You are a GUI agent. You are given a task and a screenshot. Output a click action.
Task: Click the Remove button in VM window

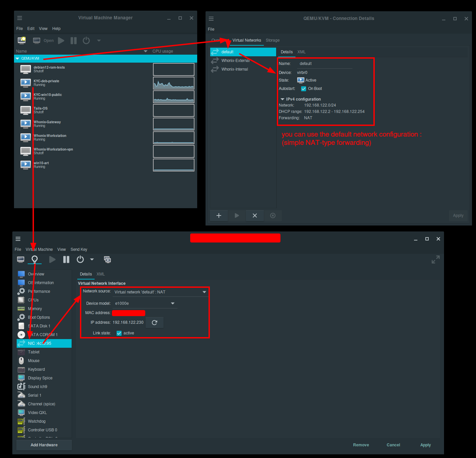tap(361, 445)
